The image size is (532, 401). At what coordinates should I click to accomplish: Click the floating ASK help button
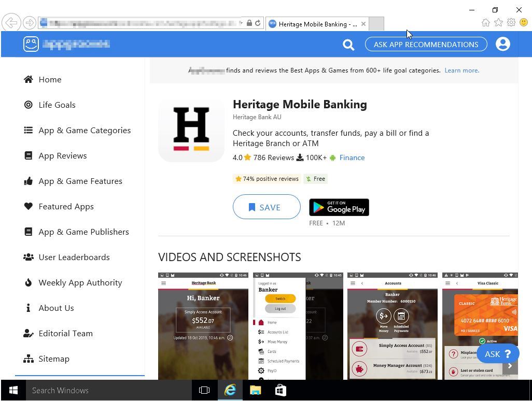(498, 354)
